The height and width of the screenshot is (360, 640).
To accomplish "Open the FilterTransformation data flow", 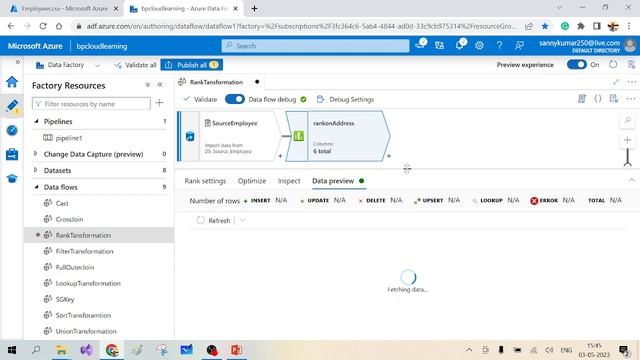I will tap(84, 251).
